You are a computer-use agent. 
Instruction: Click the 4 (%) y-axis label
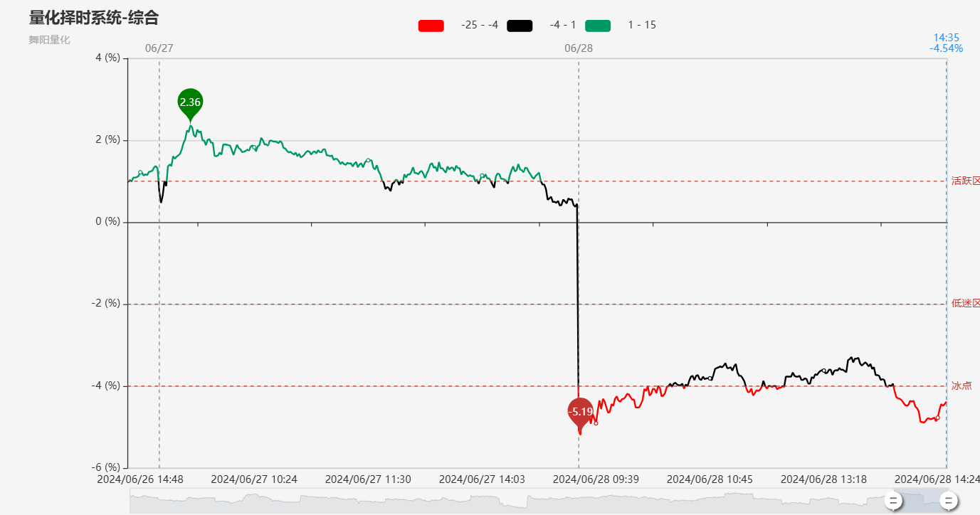pos(107,58)
